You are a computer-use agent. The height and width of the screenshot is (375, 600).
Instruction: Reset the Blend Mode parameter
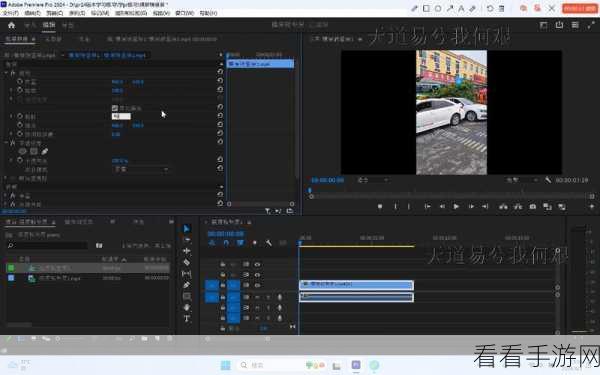220,168
